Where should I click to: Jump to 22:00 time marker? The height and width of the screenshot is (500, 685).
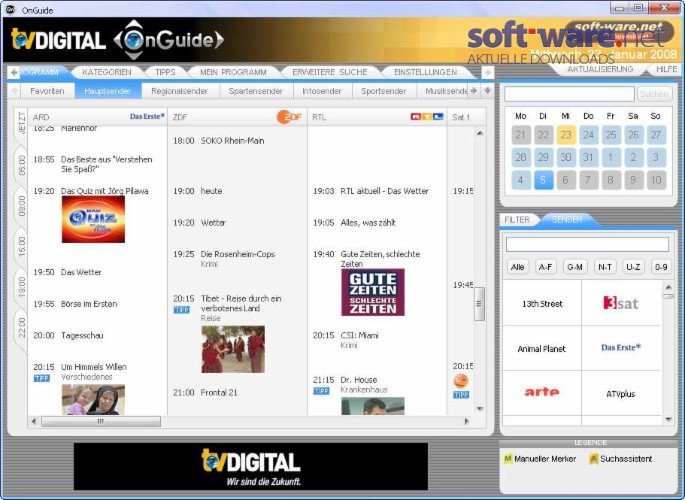coord(21,328)
